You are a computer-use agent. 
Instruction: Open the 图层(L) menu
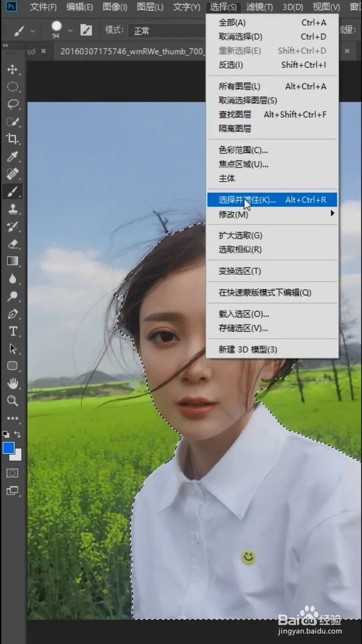150,7
